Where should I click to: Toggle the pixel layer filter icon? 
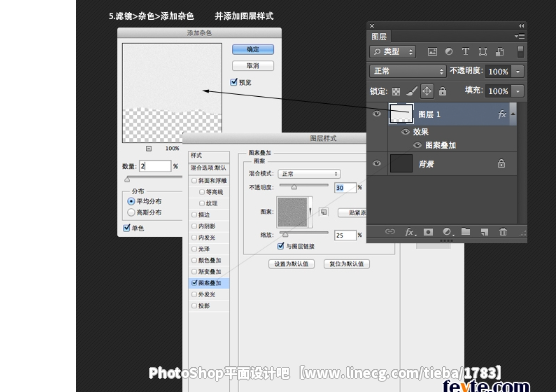pyautogui.click(x=432, y=52)
